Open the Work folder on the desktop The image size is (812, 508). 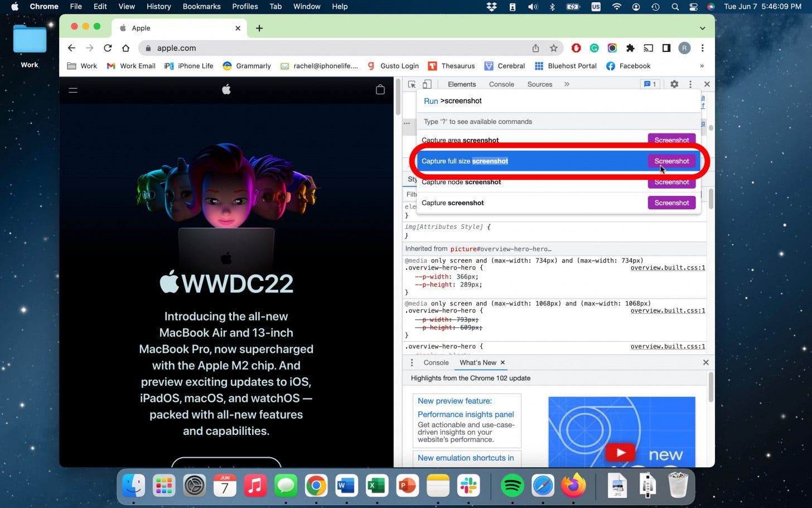[x=30, y=46]
